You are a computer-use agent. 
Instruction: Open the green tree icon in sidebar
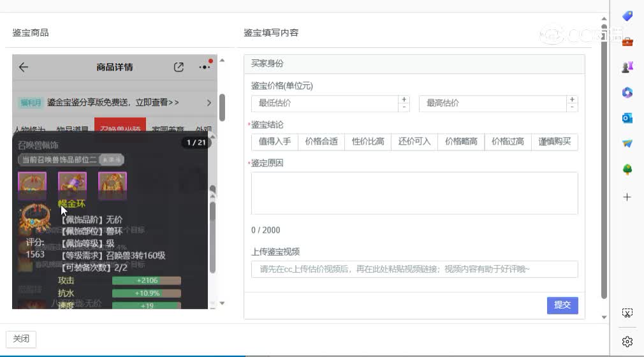click(x=627, y=170)
